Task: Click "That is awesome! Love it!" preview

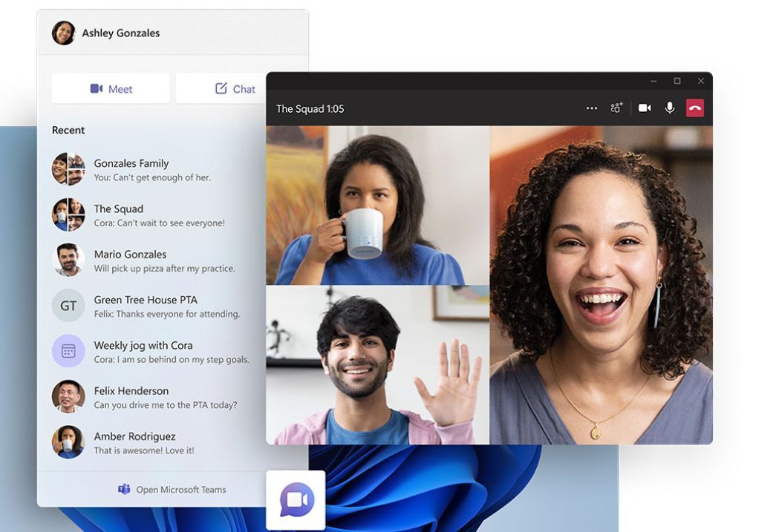Action: [x=144, y=450]
